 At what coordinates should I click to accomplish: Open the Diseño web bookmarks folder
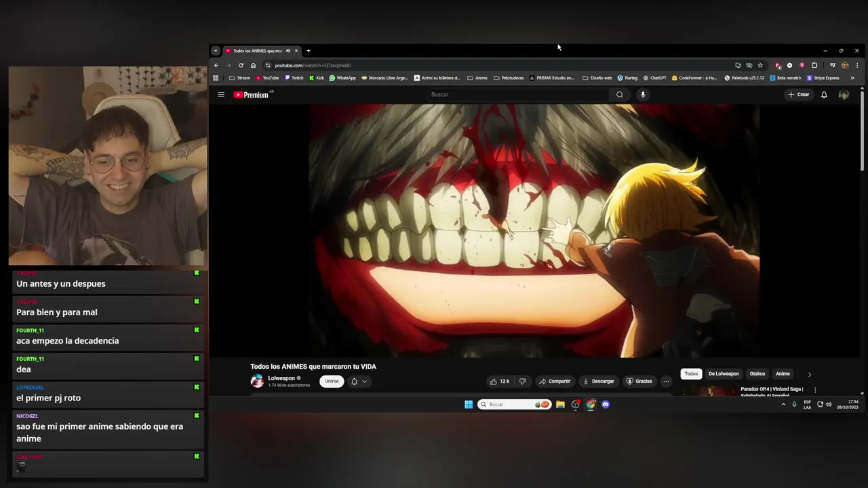[597, 78]
